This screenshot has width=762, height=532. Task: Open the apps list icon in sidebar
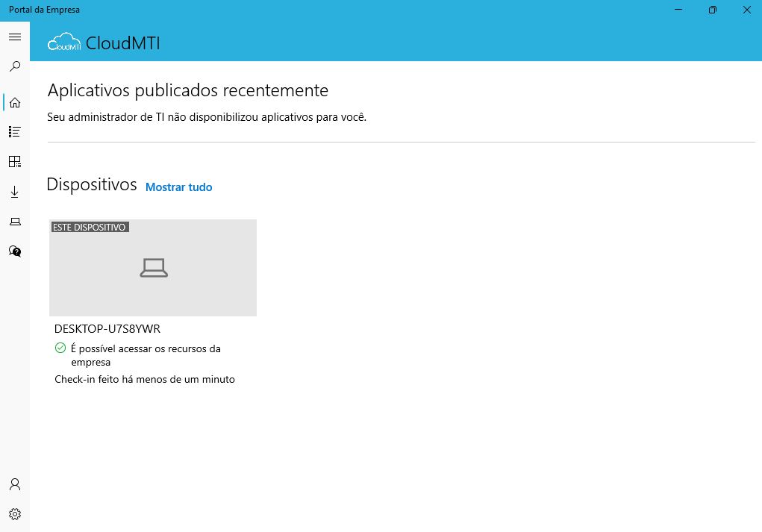click(x=15, y=131)
